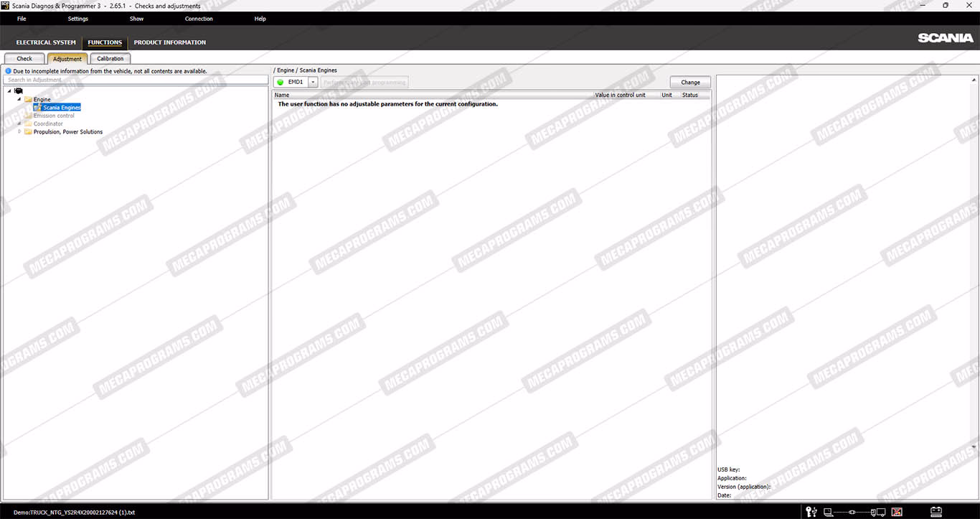Collapse the Engine folder arrow
The height and width of the screenshot is (519, 980).
19,99
